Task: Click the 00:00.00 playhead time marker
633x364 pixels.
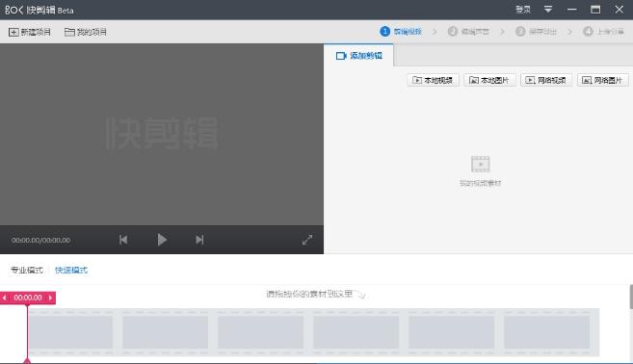Action: [x=28, y=298]
